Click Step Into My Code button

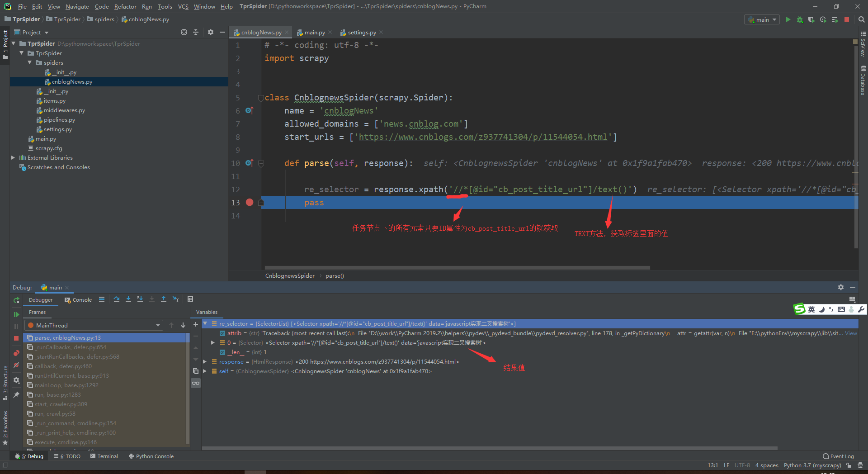140,299
